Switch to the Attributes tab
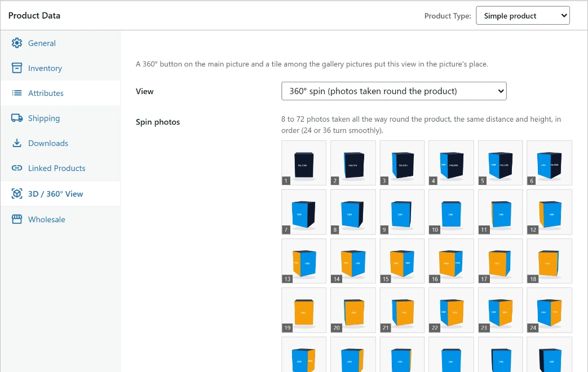Image resolution: width=588 pixels, height=372 pixels. click(60, 93)
